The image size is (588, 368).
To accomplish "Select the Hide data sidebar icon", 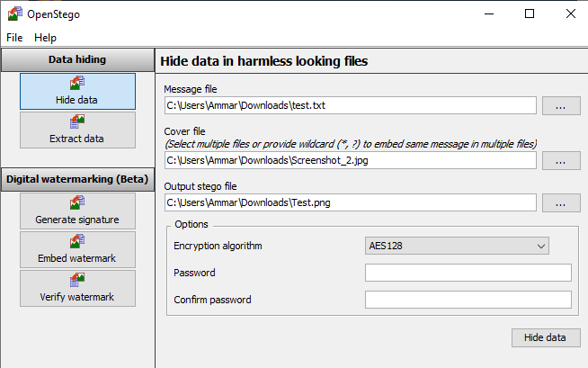I will click(x=77, y=83).
